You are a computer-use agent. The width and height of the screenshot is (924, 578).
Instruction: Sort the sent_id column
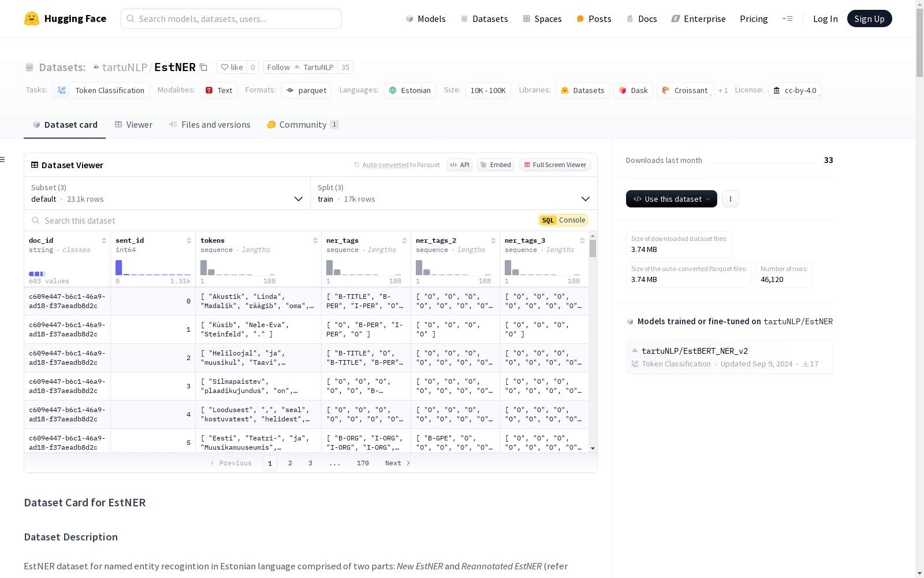[189, 240]
